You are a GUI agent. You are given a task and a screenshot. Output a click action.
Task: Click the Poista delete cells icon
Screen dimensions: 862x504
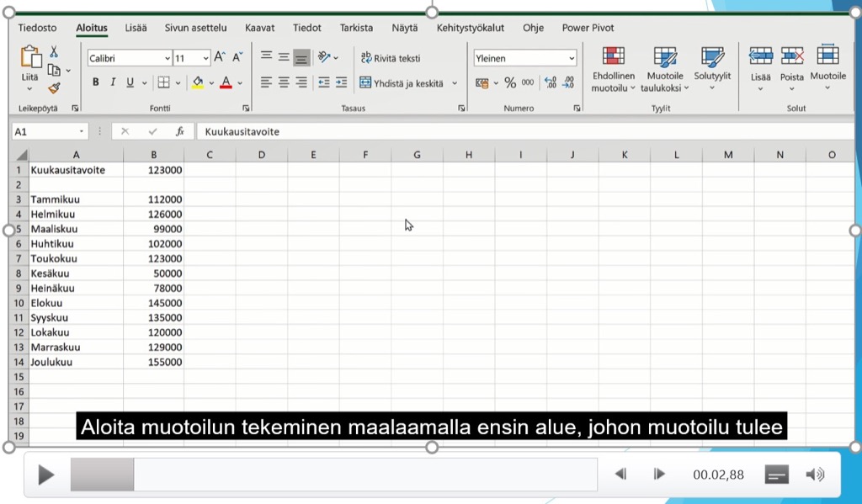(792, 56)
